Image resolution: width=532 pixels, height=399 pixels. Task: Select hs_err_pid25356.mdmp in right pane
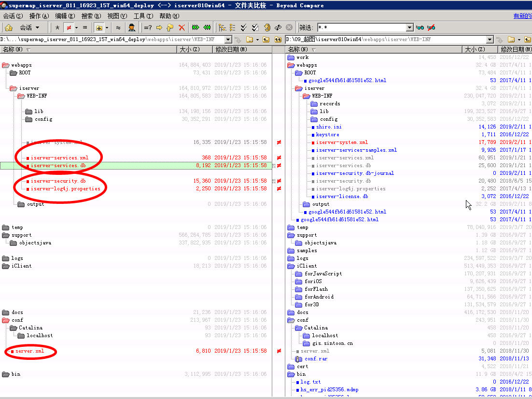329,390
